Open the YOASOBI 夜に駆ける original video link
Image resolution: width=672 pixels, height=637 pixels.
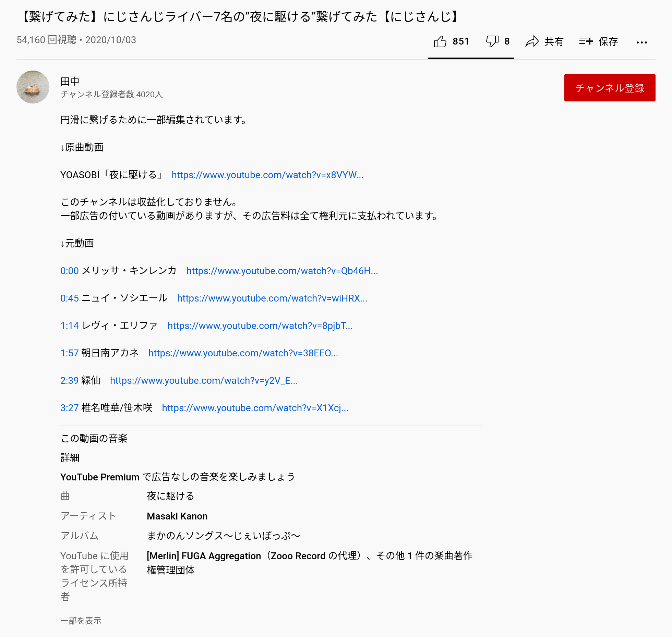coord(267,175)
